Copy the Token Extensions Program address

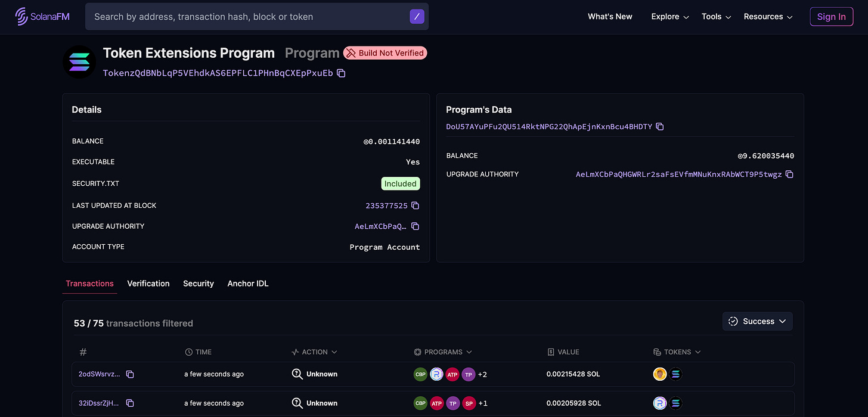[x=341, y=73]
